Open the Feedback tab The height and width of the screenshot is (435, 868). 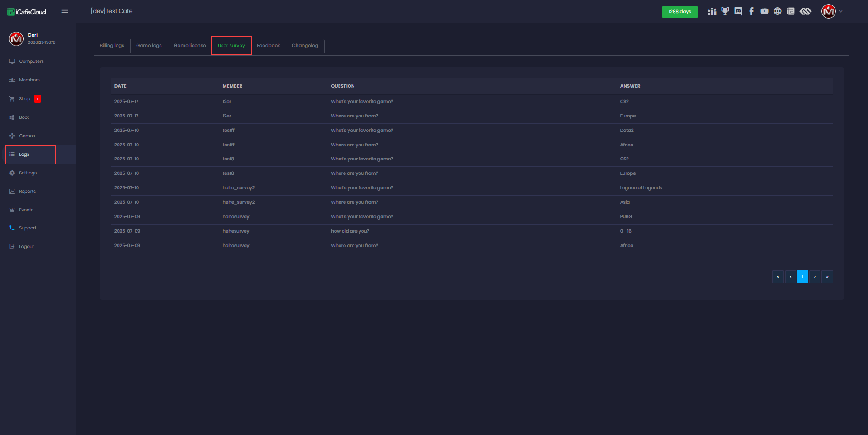click(x=269, y=46)
